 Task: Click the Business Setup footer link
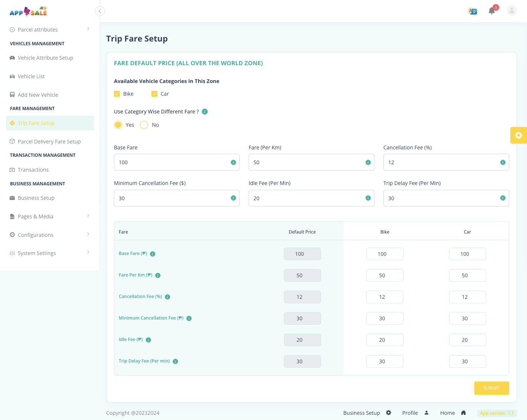pos(361,413)
